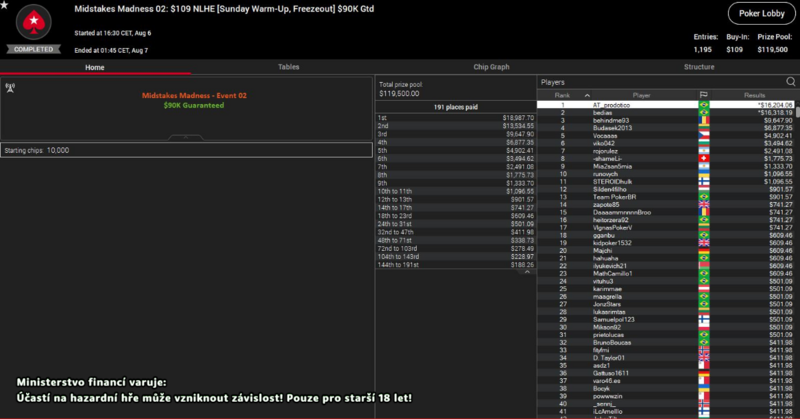Open the Tables tab
Viewport: 800px width, 419px height.
288,67
